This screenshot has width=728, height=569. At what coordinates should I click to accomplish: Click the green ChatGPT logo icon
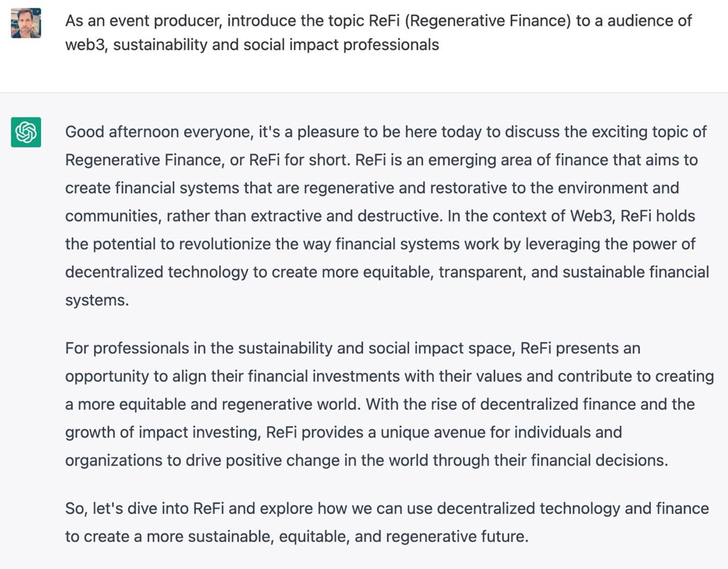26,132
